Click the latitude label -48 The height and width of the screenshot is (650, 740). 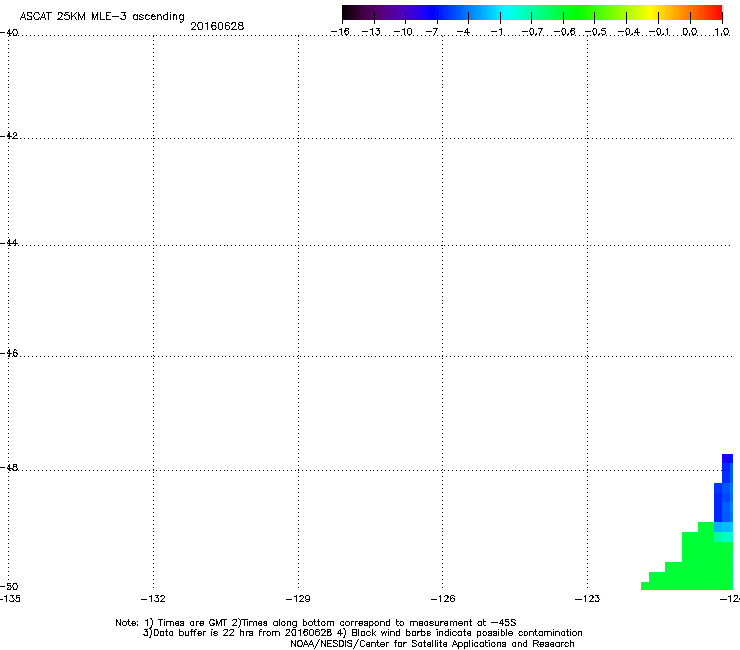click(9, 467)
